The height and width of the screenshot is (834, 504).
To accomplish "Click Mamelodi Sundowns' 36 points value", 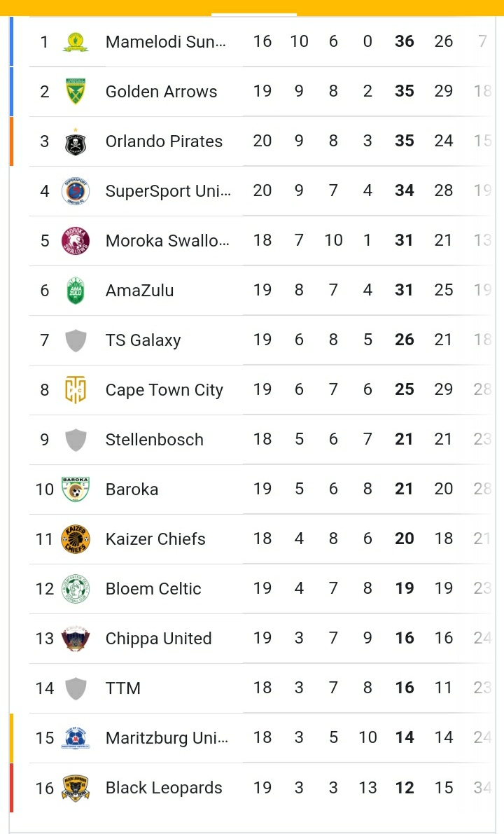I will point(404,42).
